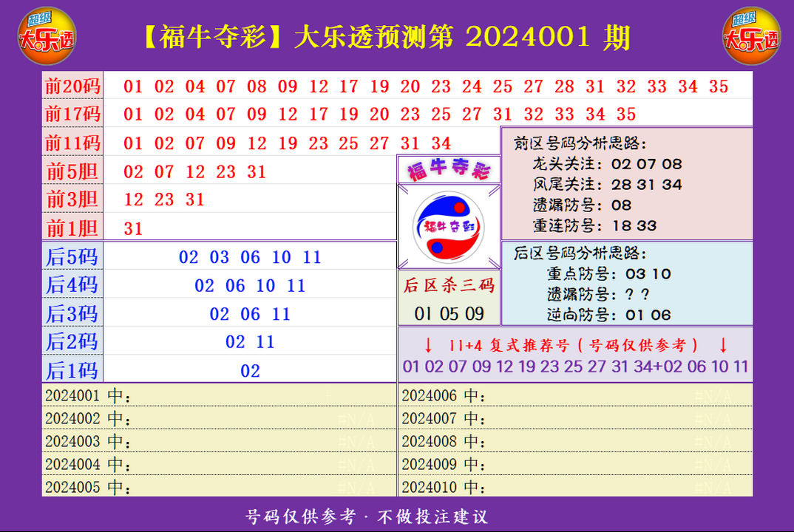
Task: Click number 02 in the 后1码 row
Action: tap(250, 371)
